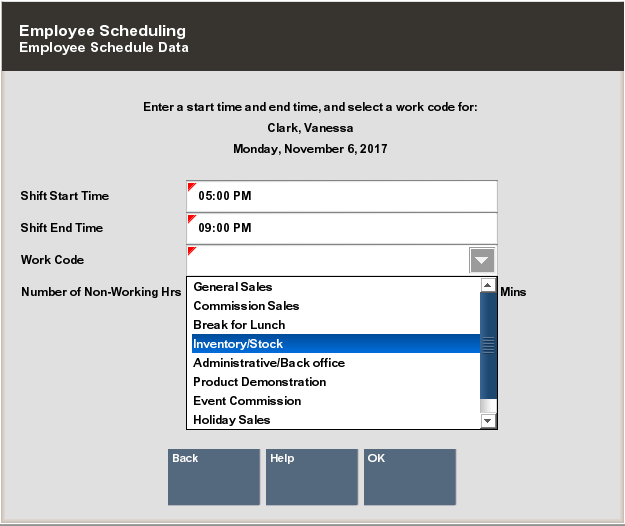The height and width of the screenshot is (526, 625).
Task: Open the Work Code dropdown arrow
Action: [482, 260]
